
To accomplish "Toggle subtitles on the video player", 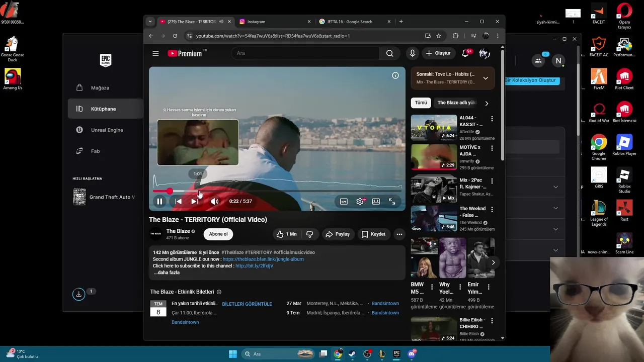I will (x=344, y=201).
